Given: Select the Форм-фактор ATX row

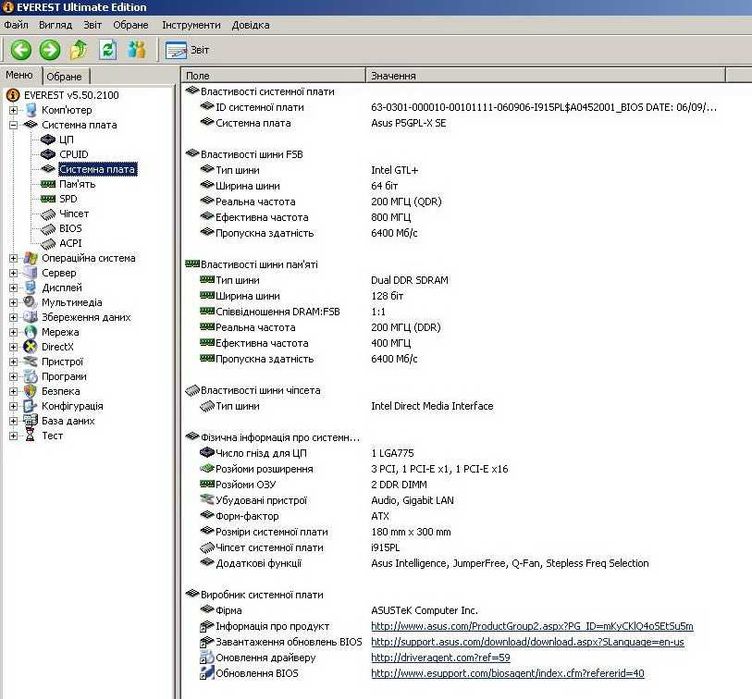Looking at the screenshot, I should (453, 516).
